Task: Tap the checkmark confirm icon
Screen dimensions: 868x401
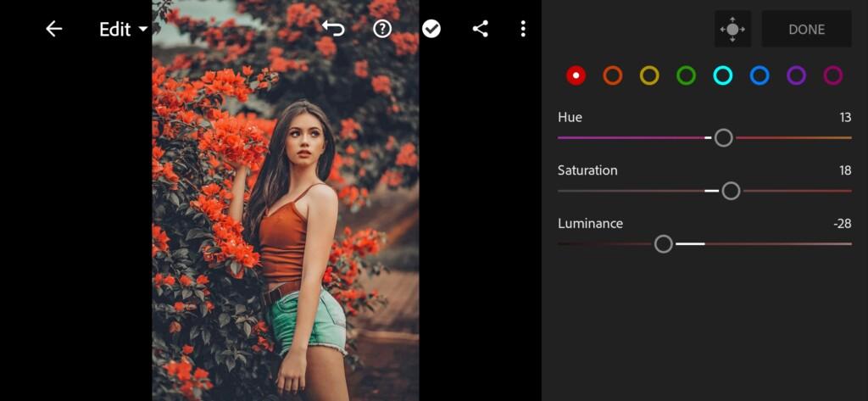Action: [431, 29]
